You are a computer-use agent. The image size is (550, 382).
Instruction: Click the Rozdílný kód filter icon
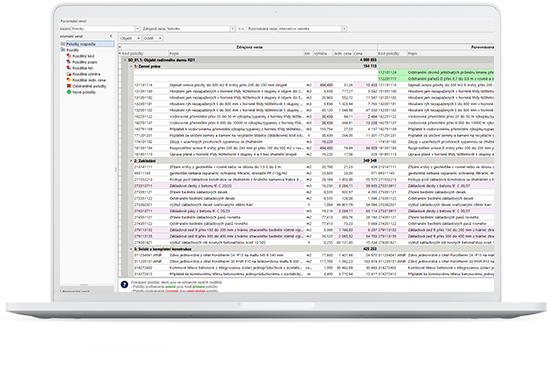coord(69,56)
